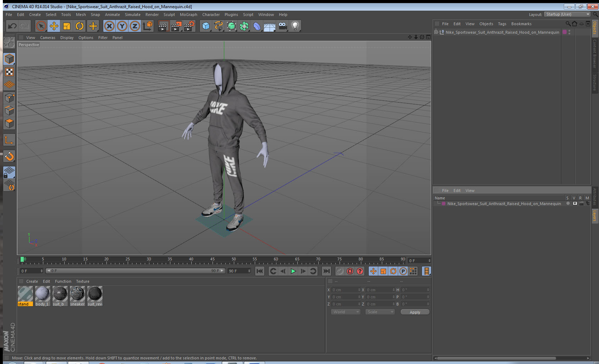The height and width of the screenshot is (364, 599).
Task: Select the Scale tool
Action: [x=67, y=26]
